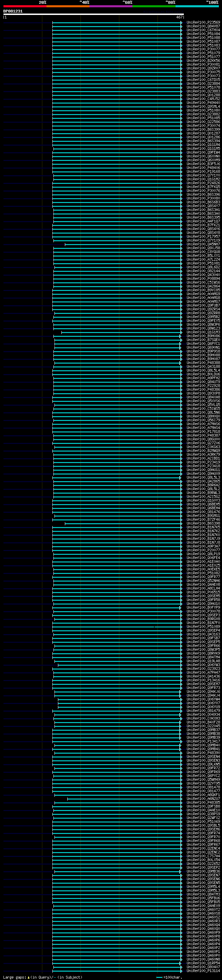
Task: Click the UniRef100_P13416 label
Action: tap(203, 680)
